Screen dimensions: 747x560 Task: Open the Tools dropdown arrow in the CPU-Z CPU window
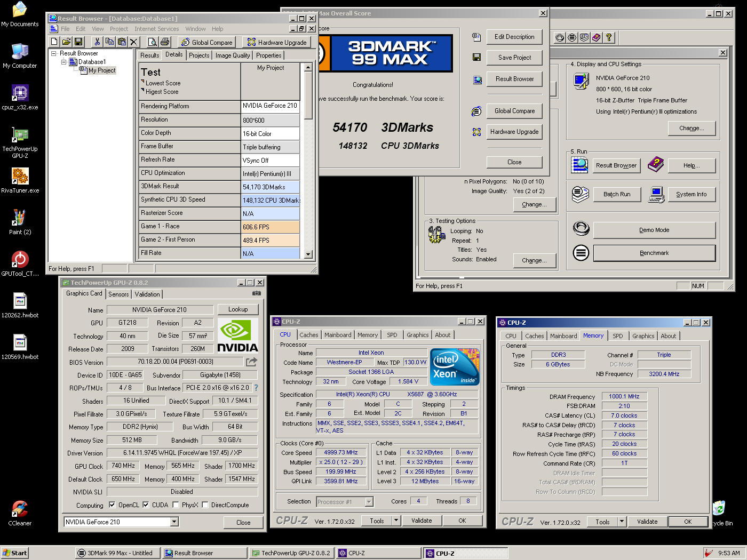(396, 521)
